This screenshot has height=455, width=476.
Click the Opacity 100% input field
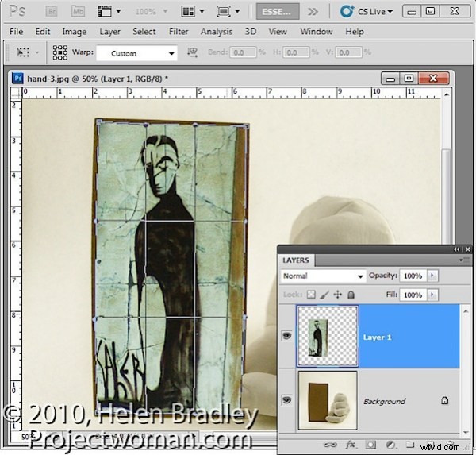pyautogui.click(x=413, y=276)
